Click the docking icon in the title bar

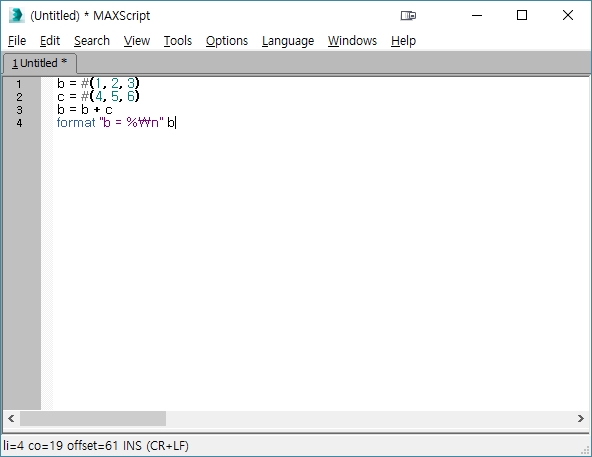coord(408,15)
